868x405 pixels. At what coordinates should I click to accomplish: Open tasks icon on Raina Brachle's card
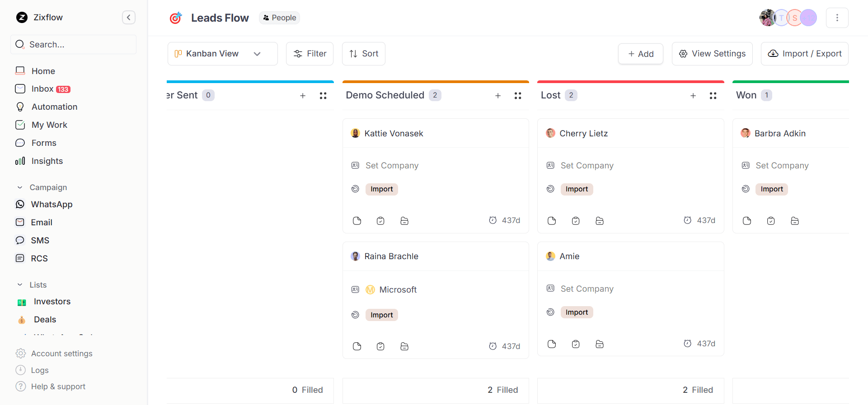(x=380, y=346)
